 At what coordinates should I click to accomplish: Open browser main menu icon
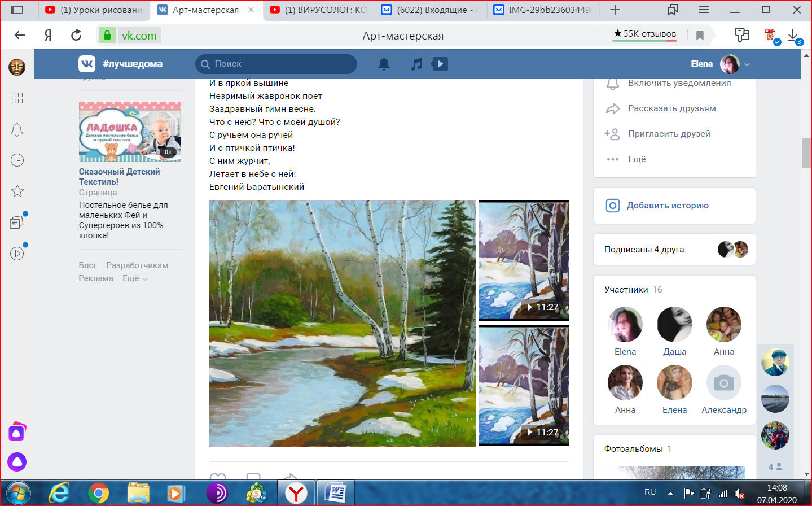point(704,10)
